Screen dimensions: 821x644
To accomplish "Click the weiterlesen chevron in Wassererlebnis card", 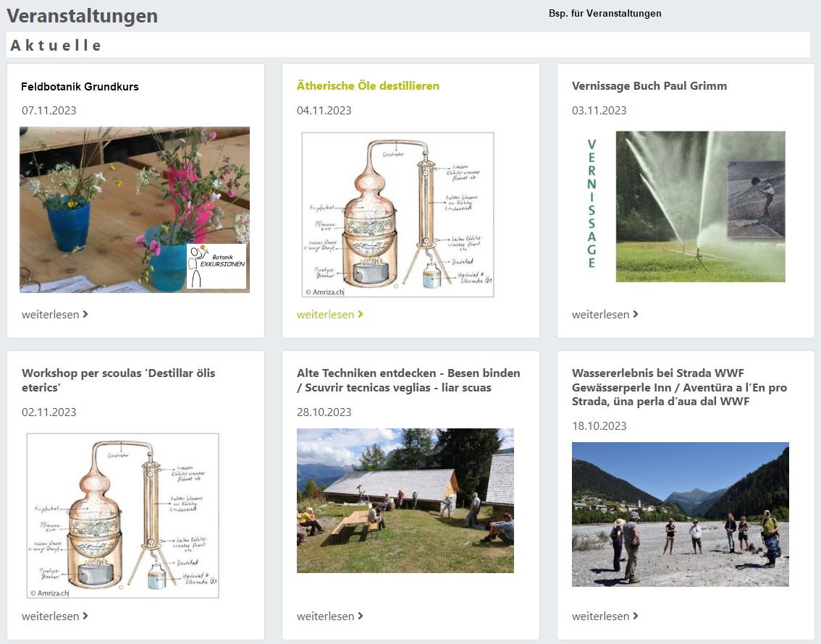I will click(636, 616).
